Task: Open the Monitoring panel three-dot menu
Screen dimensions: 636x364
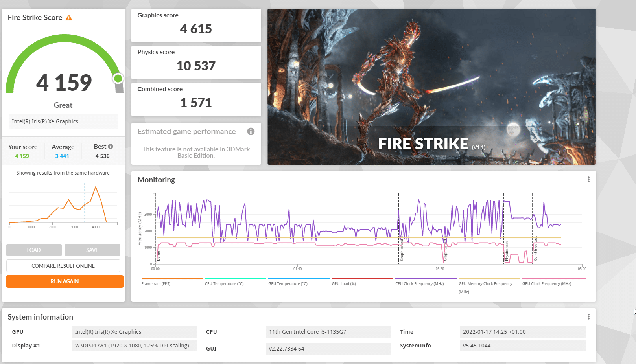Action: pos(588,180)
